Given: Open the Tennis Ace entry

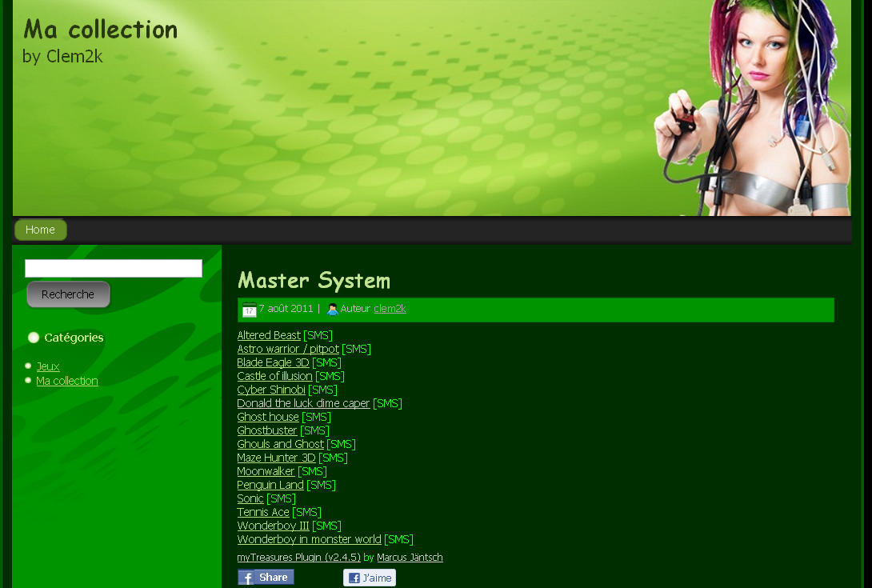Looking at the screenshot, I should tap(263, 512).
